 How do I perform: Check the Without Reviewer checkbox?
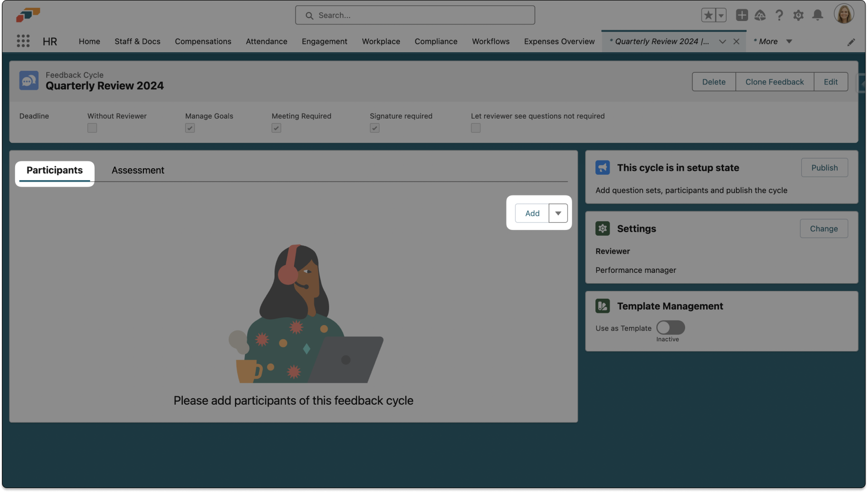92,128
